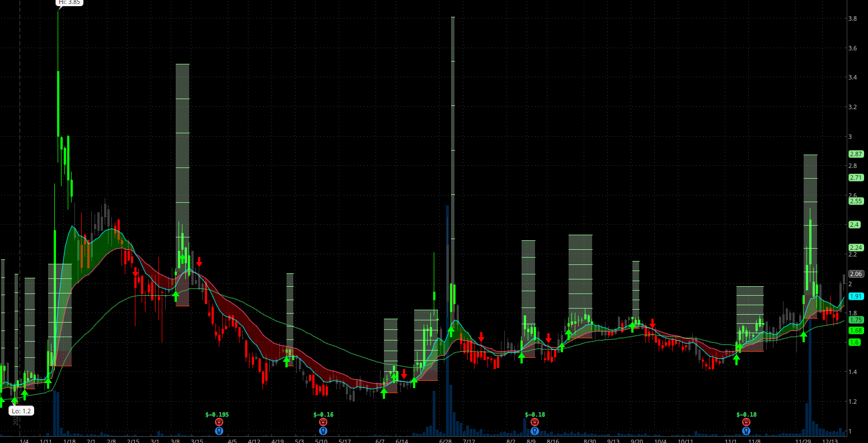Click the 6/28 date label on time axis
The height and width of the screenshot is (443, 868).
tap(445, 441)
